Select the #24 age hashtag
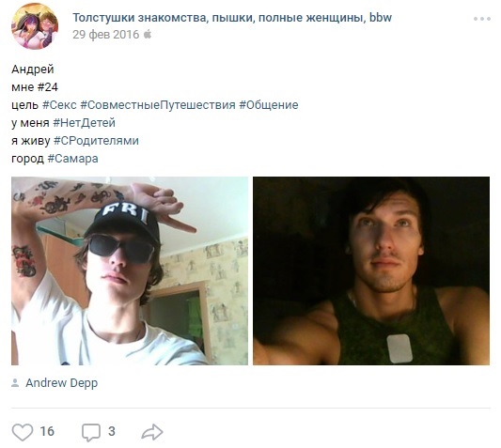The image size is (501, 448). point(48,87)
